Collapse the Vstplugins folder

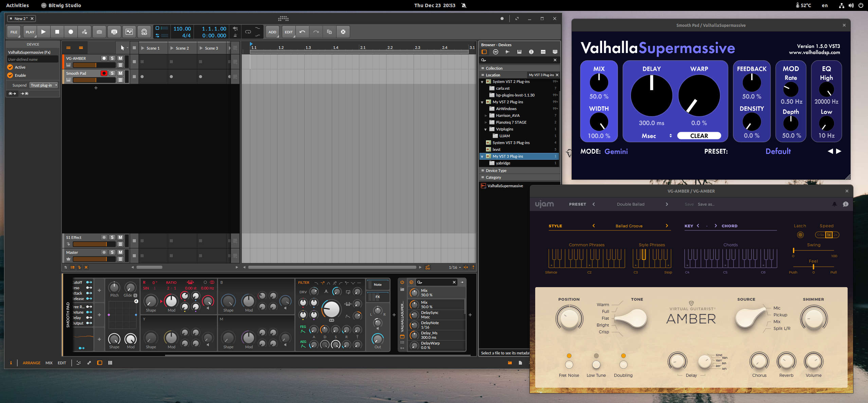click(486, 129)
